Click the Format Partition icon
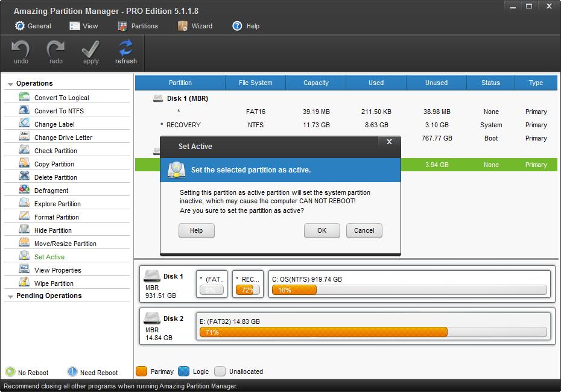Image resolution: width=561 pixels, height=392 pixels. [24, 216]
